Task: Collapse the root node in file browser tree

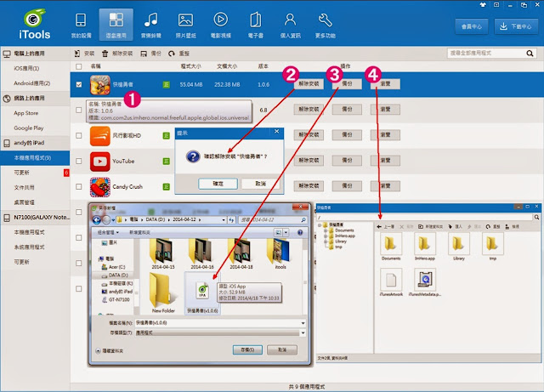Action: pos(320,225)
